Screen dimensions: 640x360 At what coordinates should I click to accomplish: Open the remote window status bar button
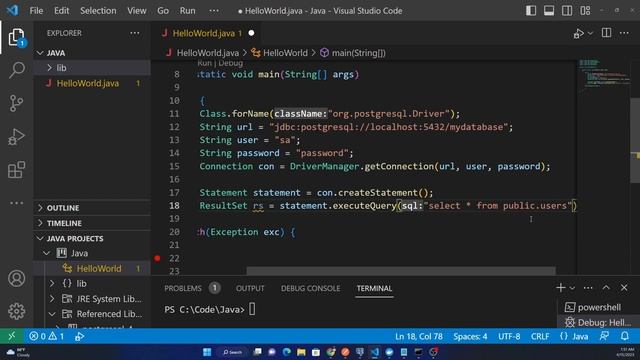click(x=12, y=336)
